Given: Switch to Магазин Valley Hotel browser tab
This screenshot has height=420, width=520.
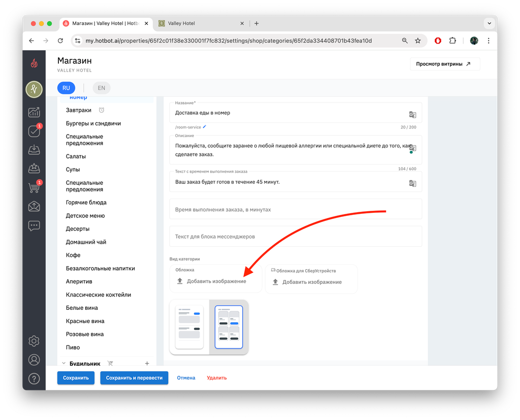Looking at the screenshot, I should point(106,23).
